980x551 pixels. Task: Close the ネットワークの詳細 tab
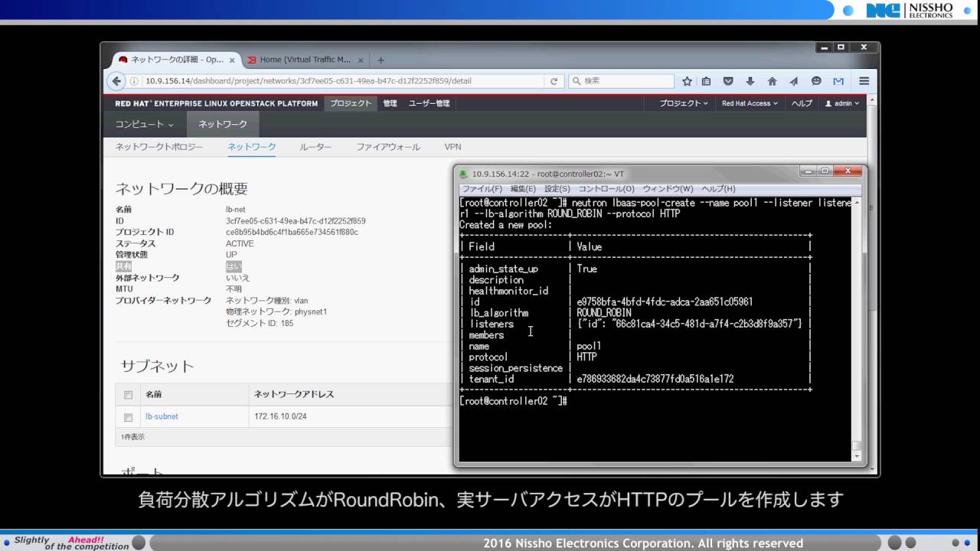point(232,60)
